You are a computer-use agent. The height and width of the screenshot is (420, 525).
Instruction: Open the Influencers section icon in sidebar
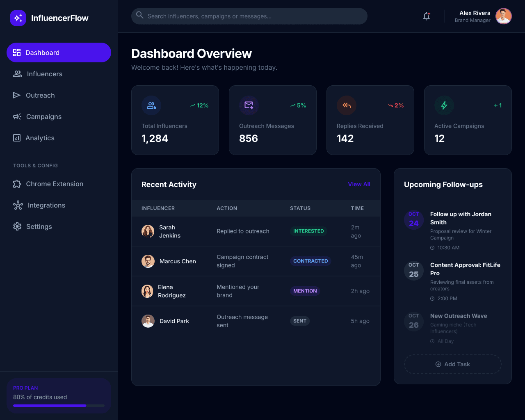click(x=17, y=74)
